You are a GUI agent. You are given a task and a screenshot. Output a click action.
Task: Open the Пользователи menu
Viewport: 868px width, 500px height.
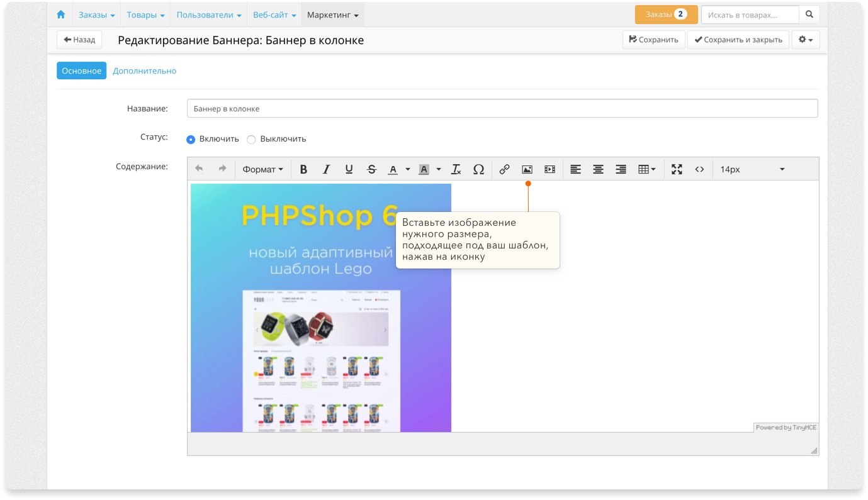(x=209, y=14)
